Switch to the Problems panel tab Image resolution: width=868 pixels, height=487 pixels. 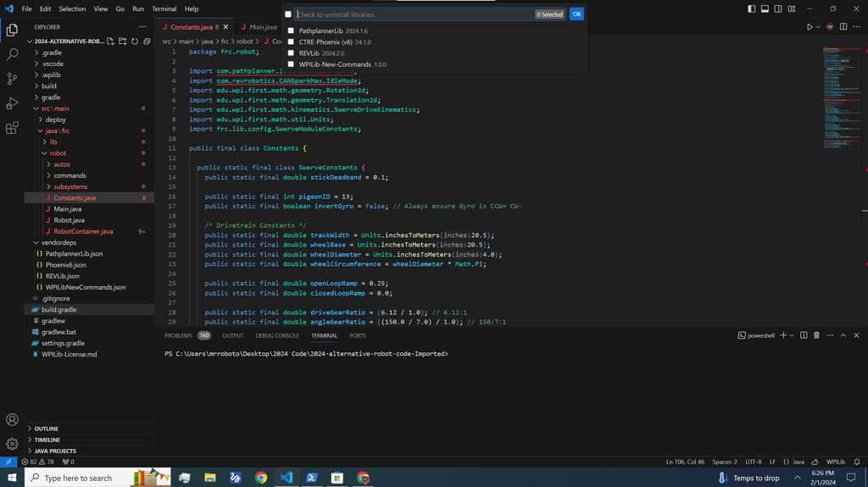click(x=178, y=335)
